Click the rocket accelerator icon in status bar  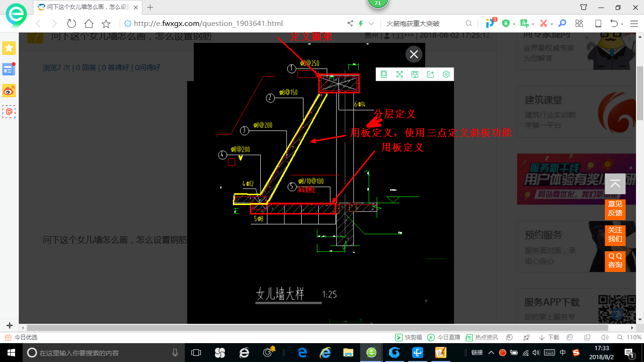(x=526, y=337)
